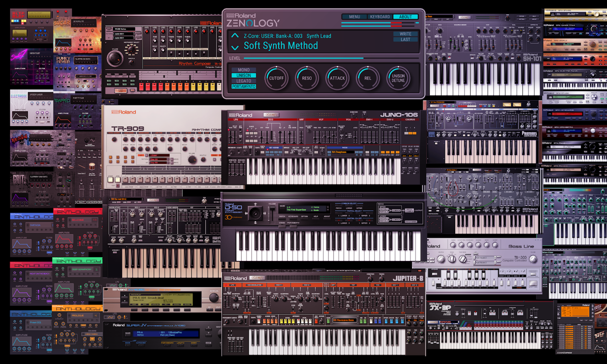
Task: Click the D-50 joystick controller
Action: (x=255, y=214)
